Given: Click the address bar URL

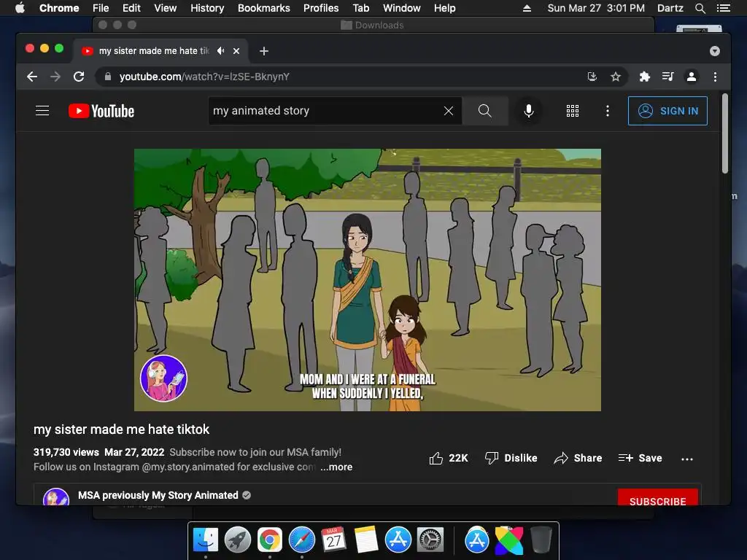Looking at the screenshot, I should (204, 77).
